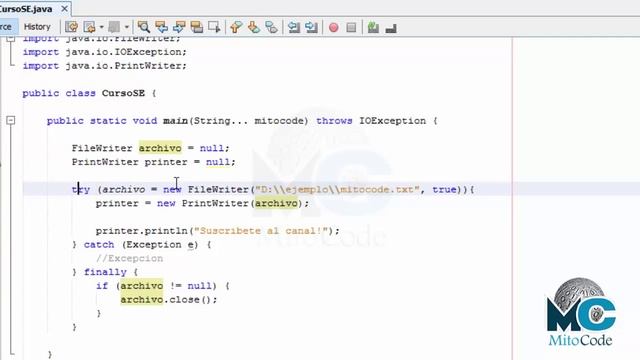Click the string "D:\\ejemplo\\mitocode.txt"
The height and width of the screenshot is (360, 640).
(338, 190)
